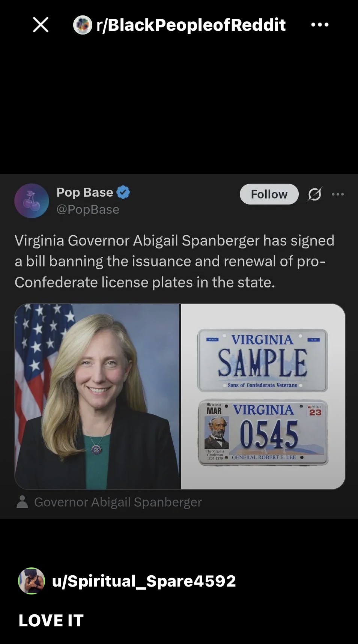Viewport: 358px width, 644px height.
Task: Open the tweet's three-dot more options
Action: click(x=338, y=194)
